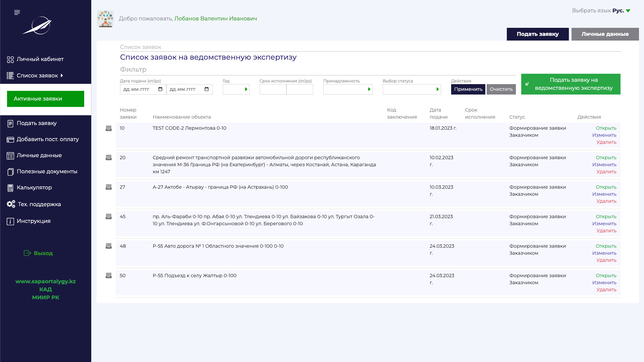Open the Год dropdown
This screenshot has width=644, height=362.
click(236, 89)
